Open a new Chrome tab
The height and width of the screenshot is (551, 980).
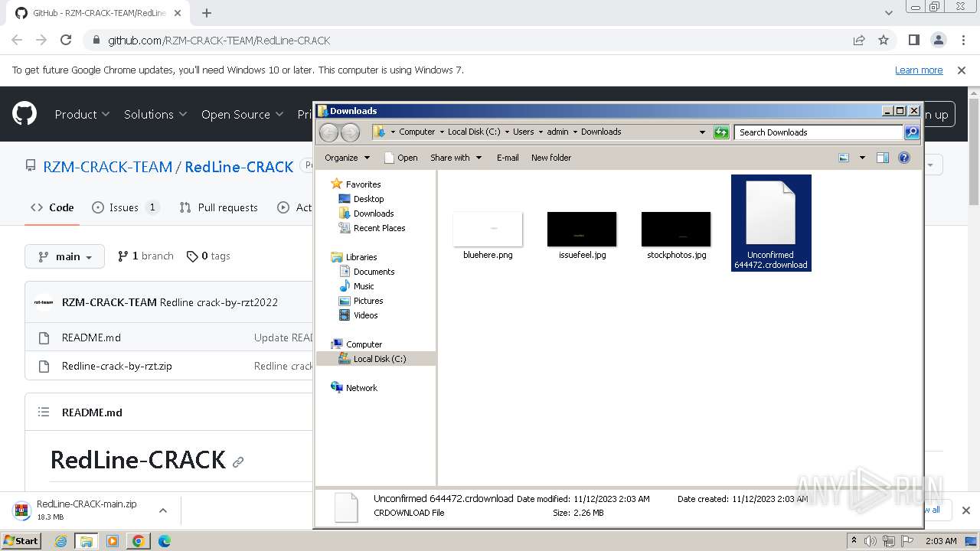click(207, 13)
